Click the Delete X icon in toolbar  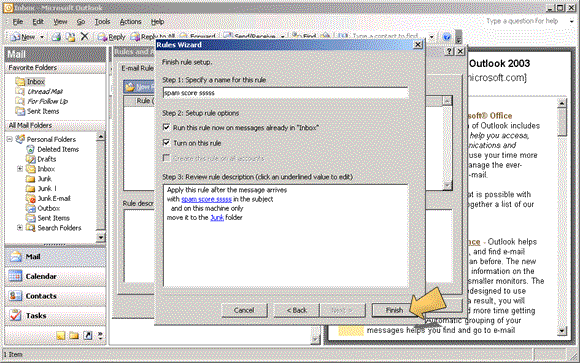coord(85,36)
